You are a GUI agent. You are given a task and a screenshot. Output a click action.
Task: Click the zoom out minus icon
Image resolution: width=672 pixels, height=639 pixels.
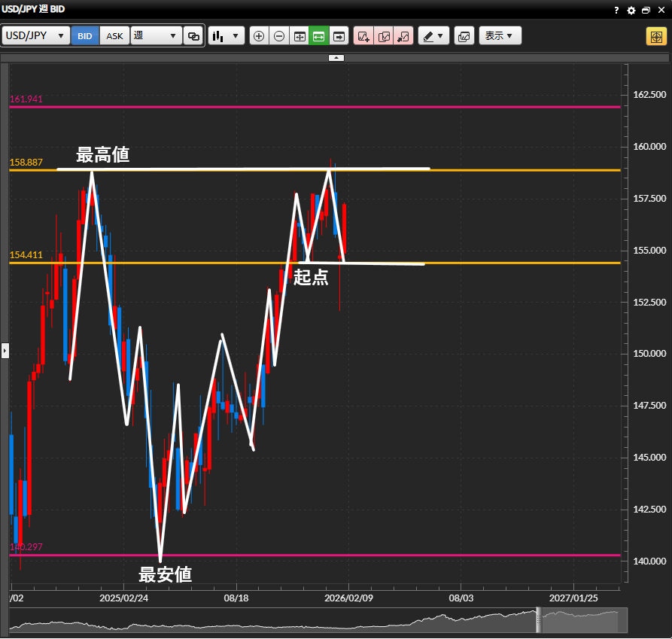coord(279,36)
